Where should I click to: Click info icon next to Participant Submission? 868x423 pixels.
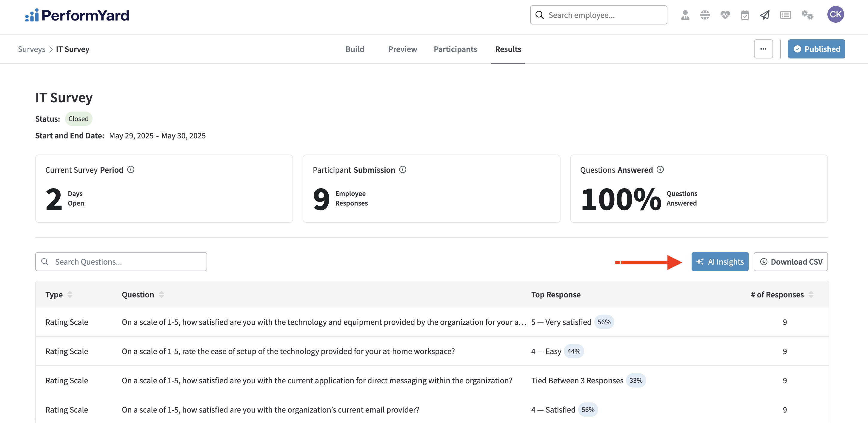click(x=403, y=170)
